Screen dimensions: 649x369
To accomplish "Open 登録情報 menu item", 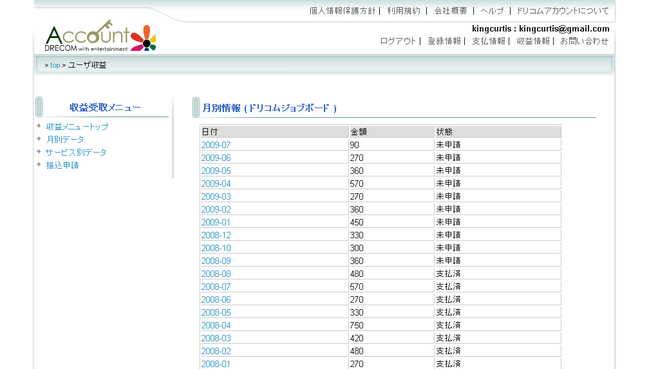I will pos(444,41).
